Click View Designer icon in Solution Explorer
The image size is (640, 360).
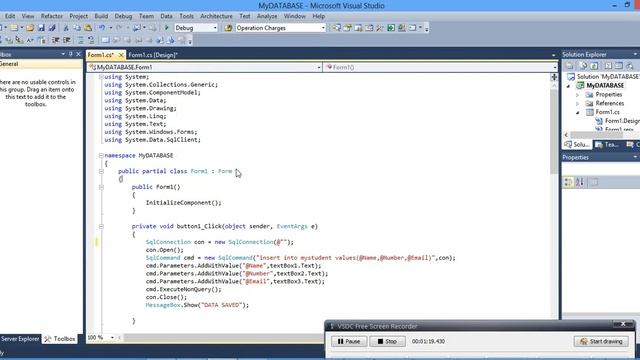point(619,66)
